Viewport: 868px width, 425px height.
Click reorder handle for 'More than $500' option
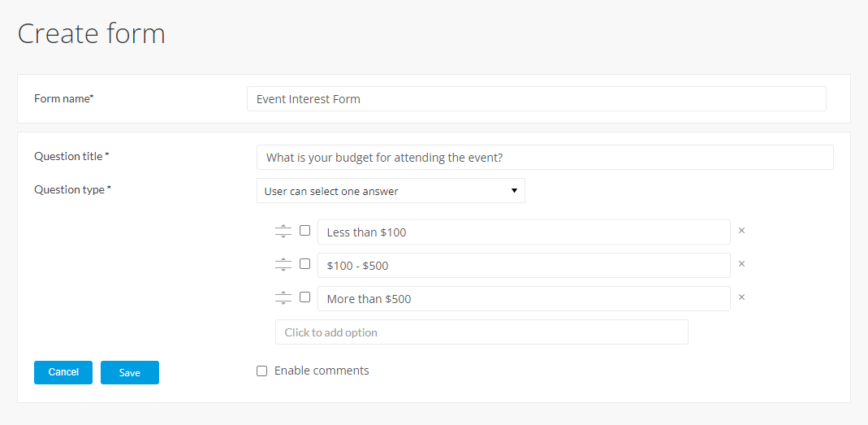[283, 298]
